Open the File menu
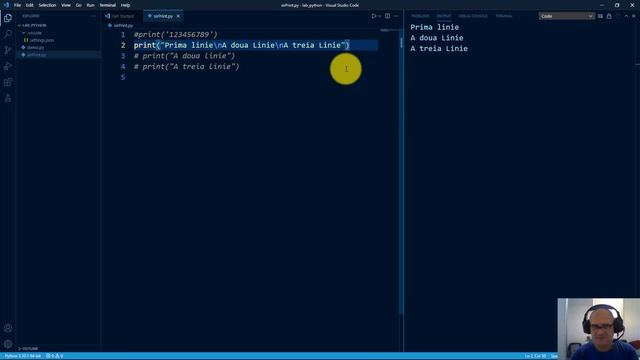Viewport: 640px width, 360px height. tap(17, 5)
